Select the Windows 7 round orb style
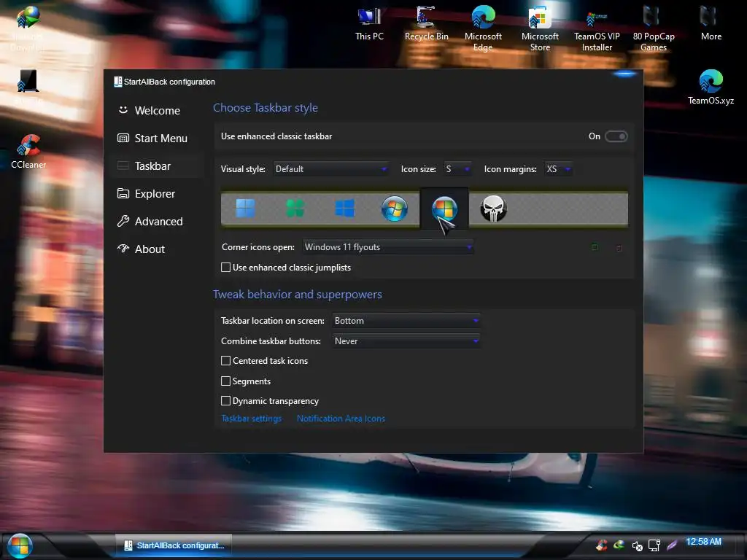The height and width of the screenshot is (560, 747). 395,209
